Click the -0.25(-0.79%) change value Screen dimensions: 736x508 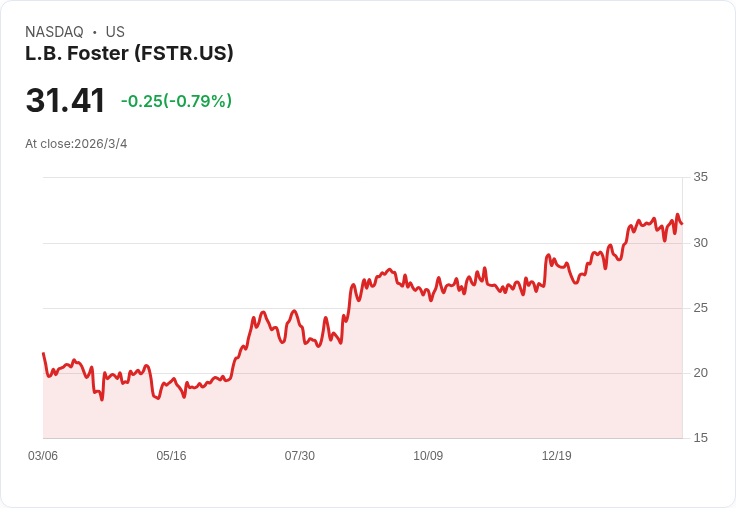(176, 101)
